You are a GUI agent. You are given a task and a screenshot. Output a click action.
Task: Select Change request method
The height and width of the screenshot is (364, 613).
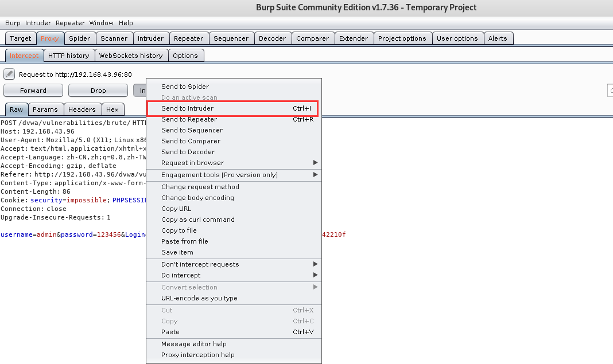pyautogui.click(x=234, y=187)
